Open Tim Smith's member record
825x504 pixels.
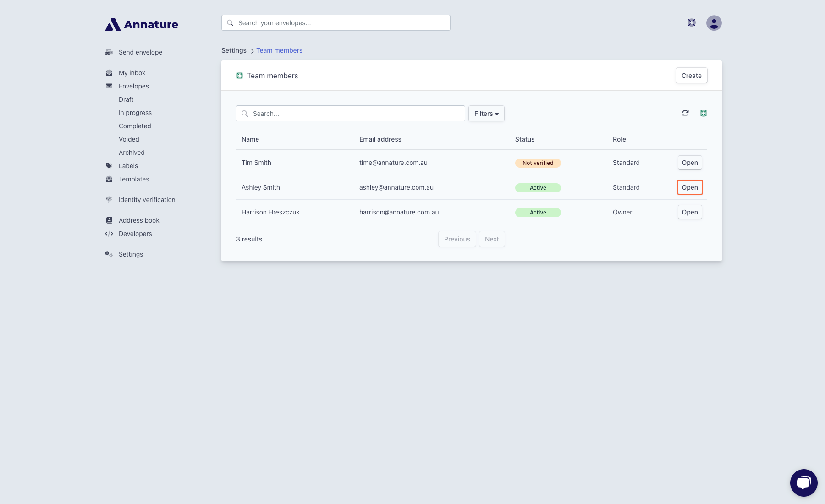click(689, 163)
